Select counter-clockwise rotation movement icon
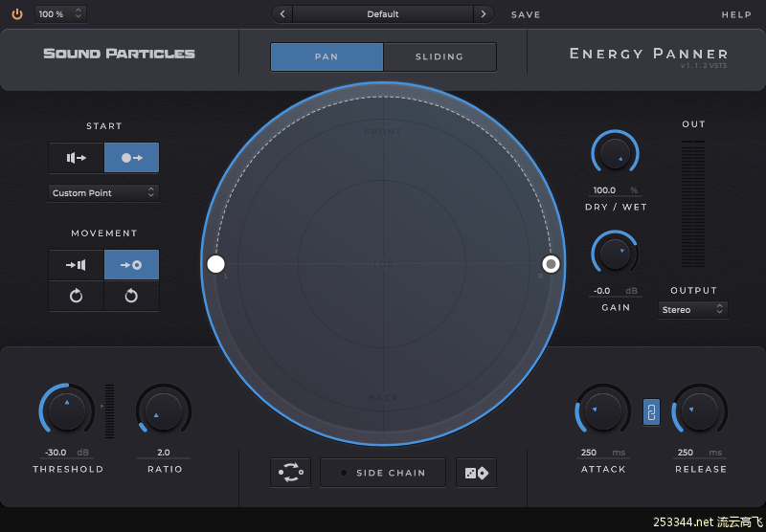This screenshot has width=766, height=532. click(x=131, y=296)
